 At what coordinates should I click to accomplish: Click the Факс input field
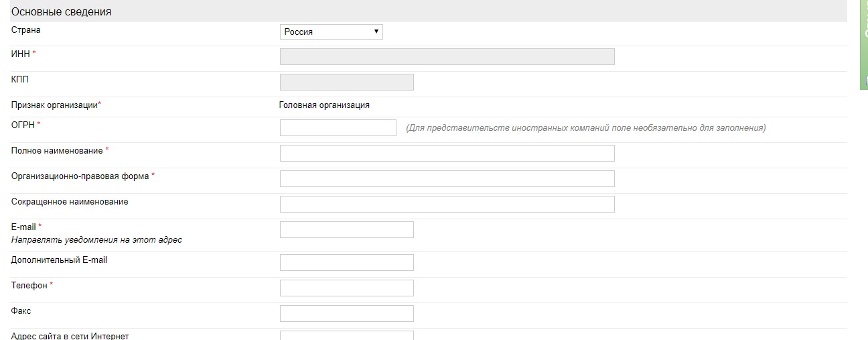pyautogui.click(x=346, y=313)
